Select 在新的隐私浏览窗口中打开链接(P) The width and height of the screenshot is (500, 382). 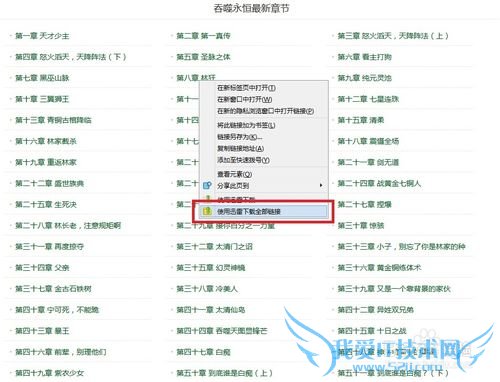point(266,111)
